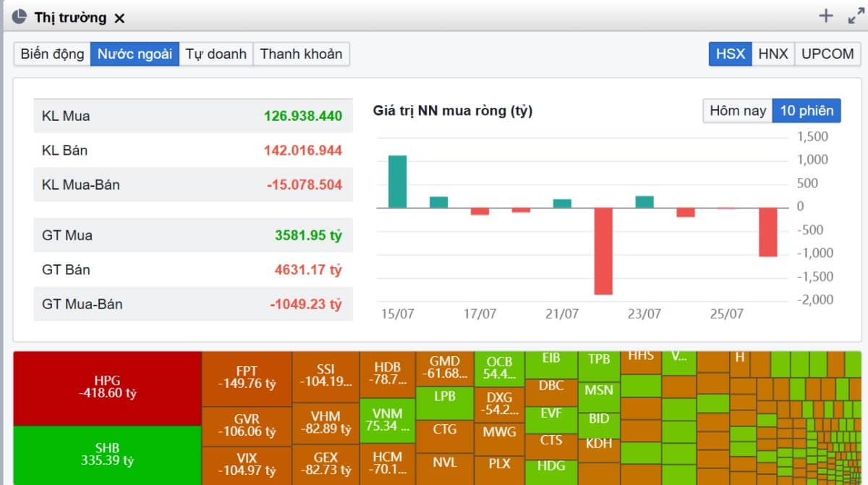Click the GVR tile in the treemap

247,425
